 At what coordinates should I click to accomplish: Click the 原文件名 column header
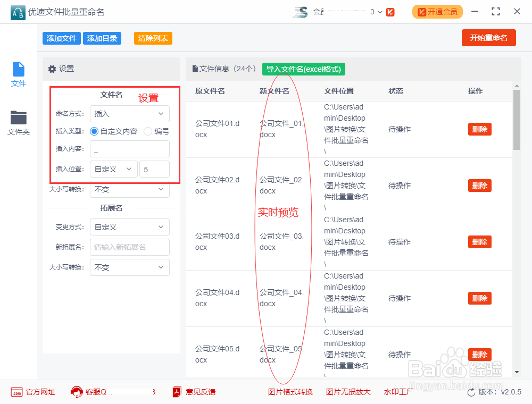tap(210, 91)
